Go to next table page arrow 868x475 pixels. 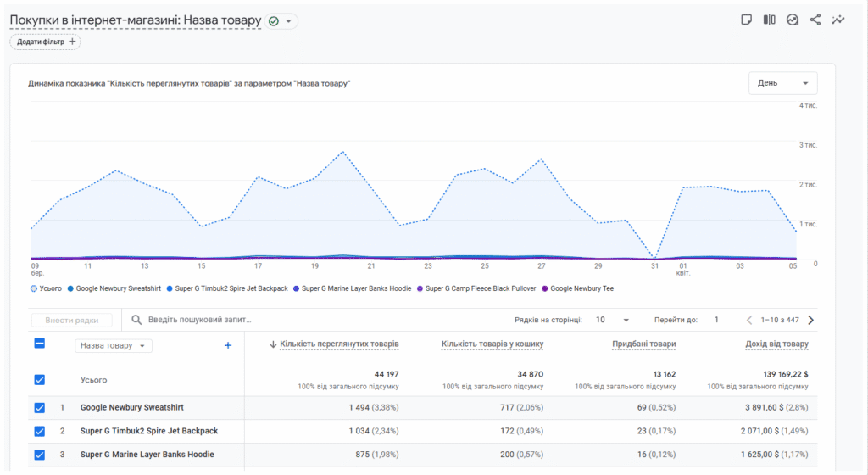coord(811,320)
